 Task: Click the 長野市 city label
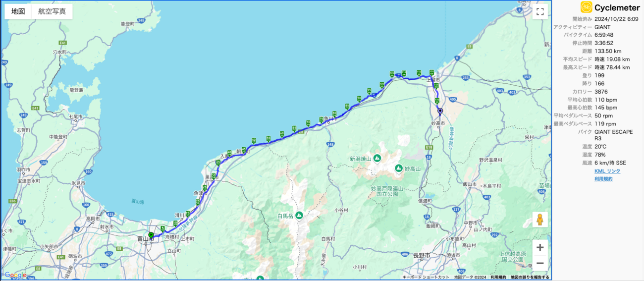point(422,255)
